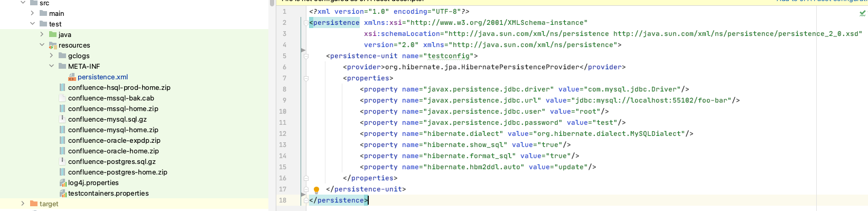Select confluence-mysql.sql.gz file
This screenshot has width=868, height=211.
pos(107,119)
